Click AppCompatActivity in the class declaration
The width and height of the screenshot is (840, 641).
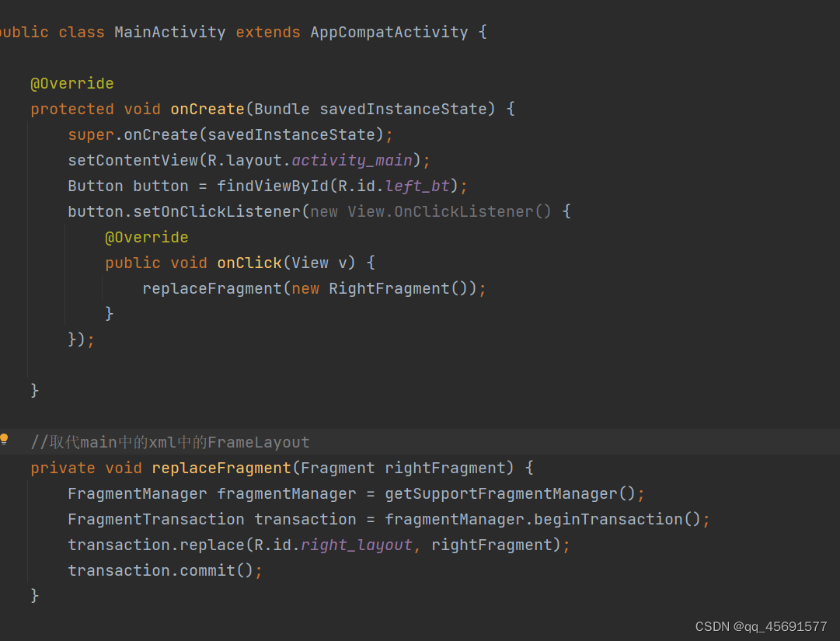pos(389,32)
